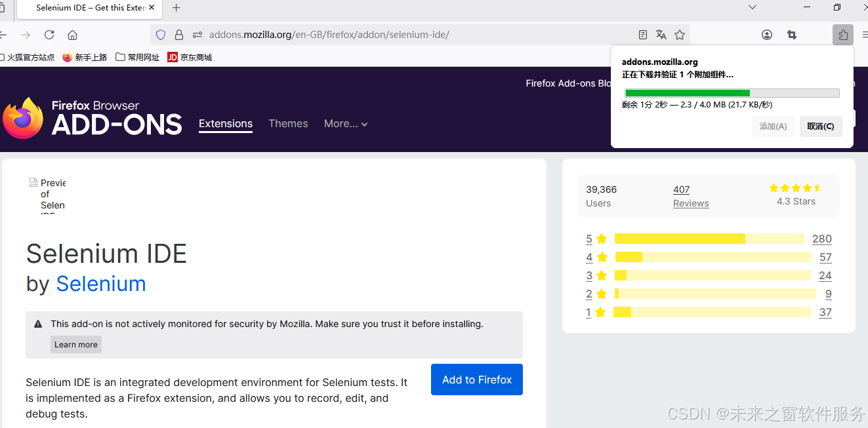Click the 4.3 Stars rating icons

click(x=796, y=188)
